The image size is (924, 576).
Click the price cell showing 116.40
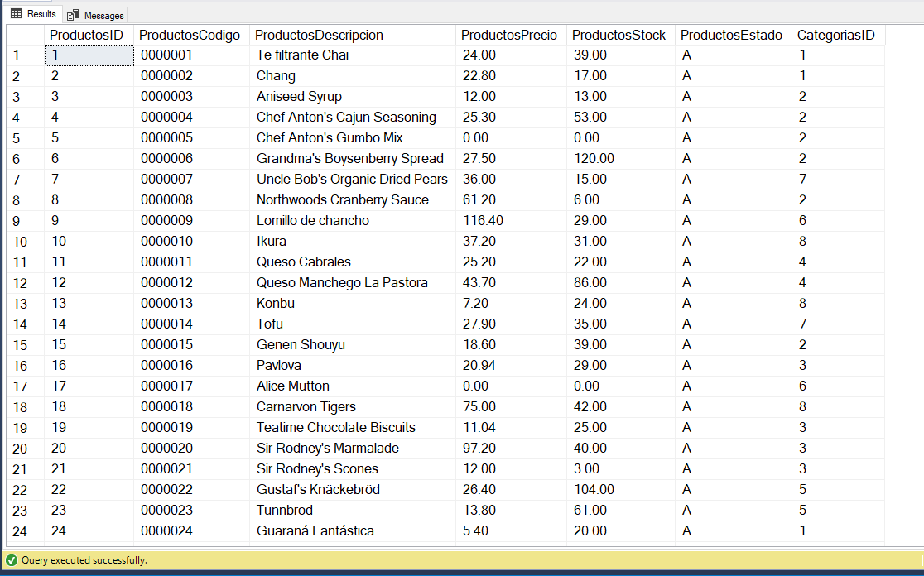[x=511, y=221]
